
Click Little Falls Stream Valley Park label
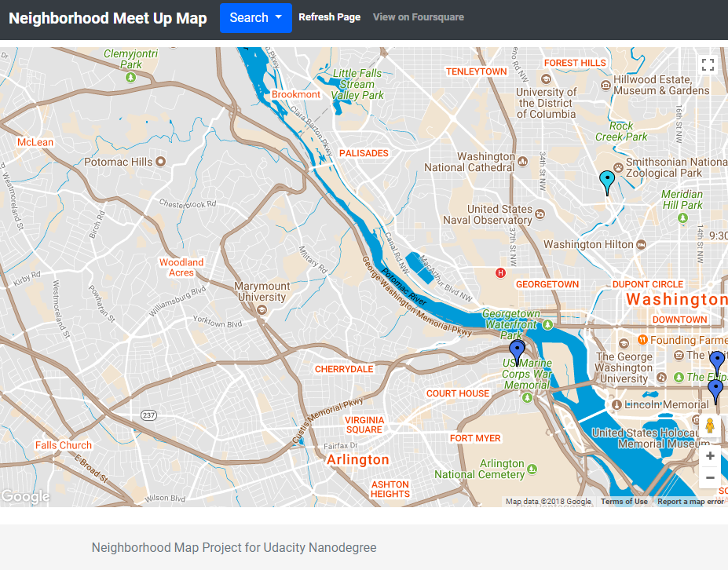coord(357,84)
